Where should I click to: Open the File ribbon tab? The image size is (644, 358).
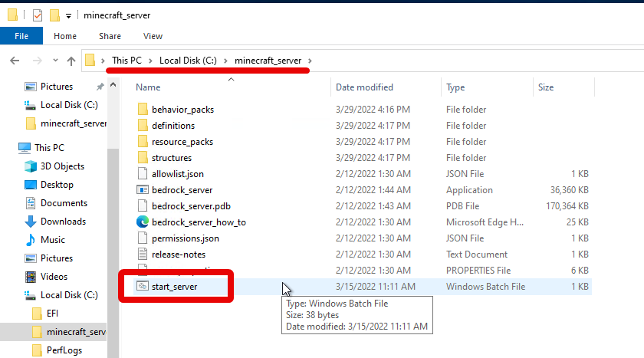point(21,36)
